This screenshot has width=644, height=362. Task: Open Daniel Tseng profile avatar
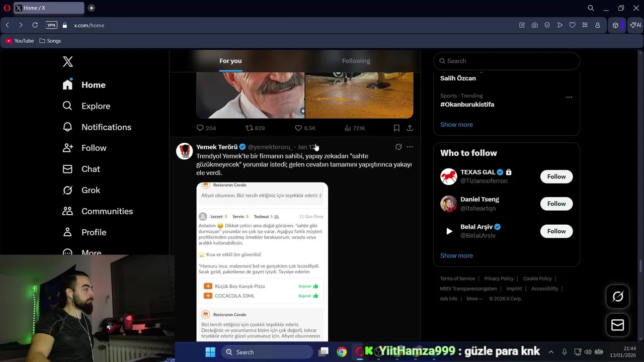tap(449, 204)
